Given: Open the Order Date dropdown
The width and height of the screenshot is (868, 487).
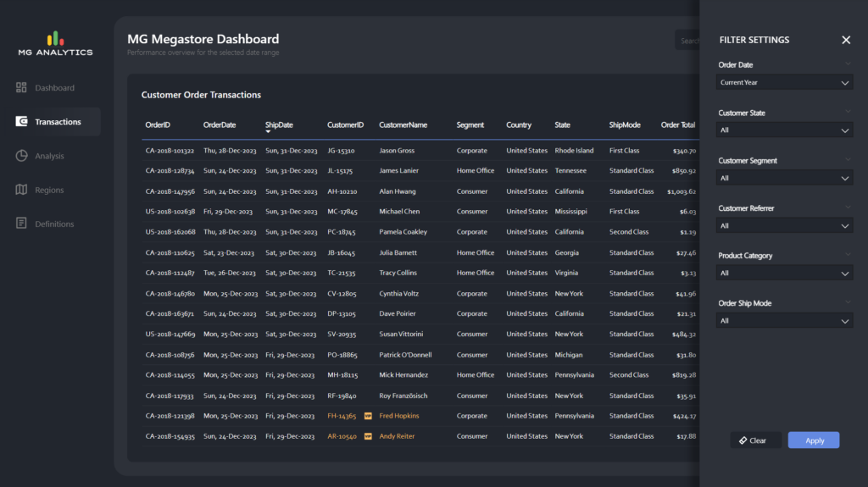Looking at the screenshot, I should pos(784,82).
